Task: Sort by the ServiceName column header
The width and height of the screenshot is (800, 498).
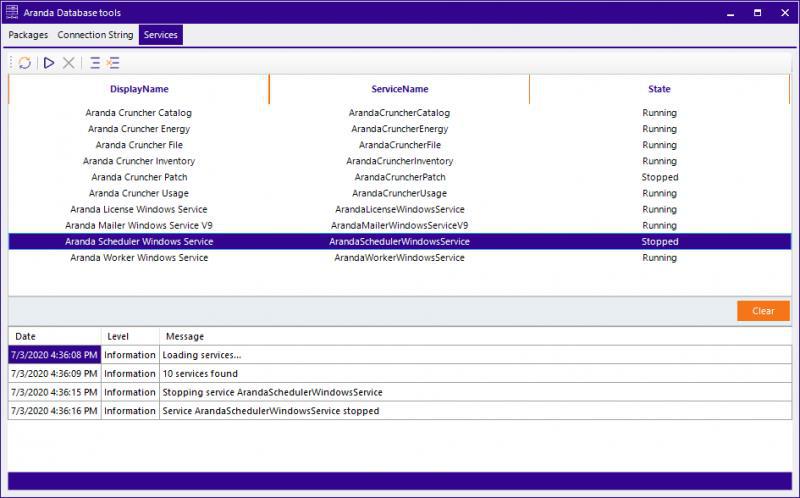Action: (x=399, y=89)
